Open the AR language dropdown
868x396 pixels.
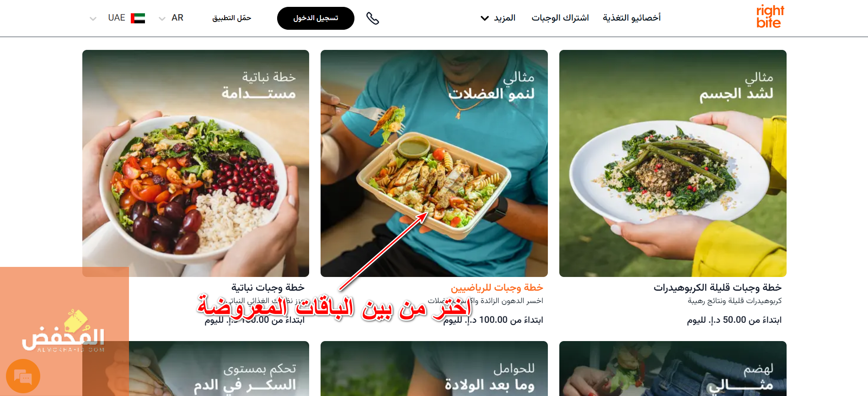(171, 18)
